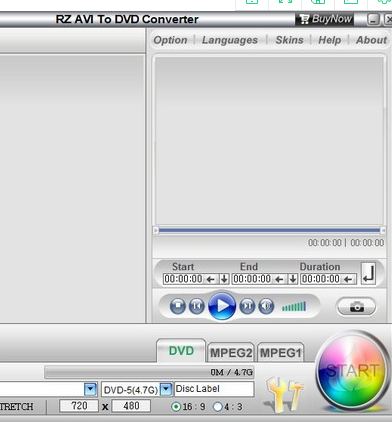Click the End time 00:00:00 field
Viewport: 392px width, 422px height.
coord(252,279)
